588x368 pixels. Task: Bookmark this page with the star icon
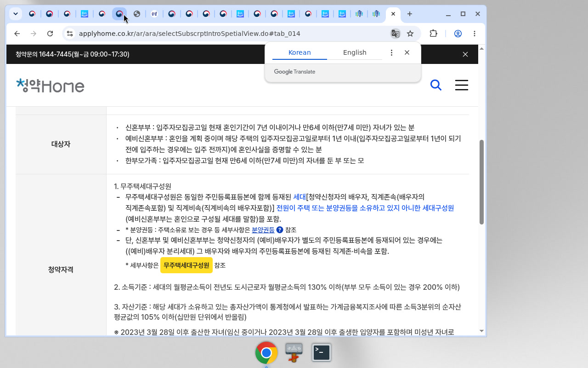410,34
